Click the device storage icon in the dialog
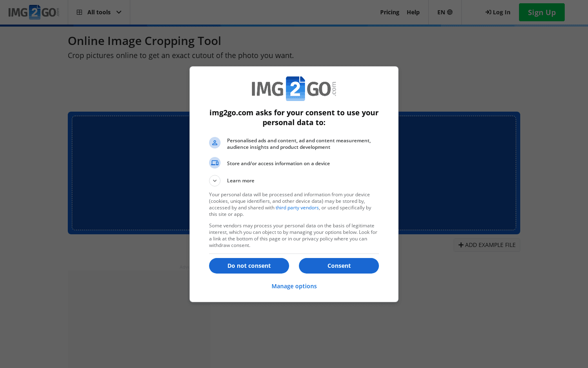This screenshot has height=368, width=588. tap(215, 163)
